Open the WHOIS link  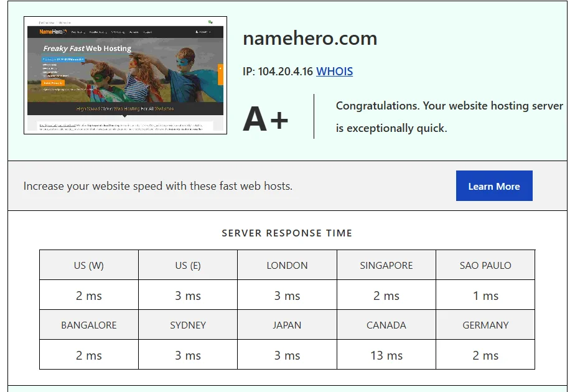click(x=334, y=71)
